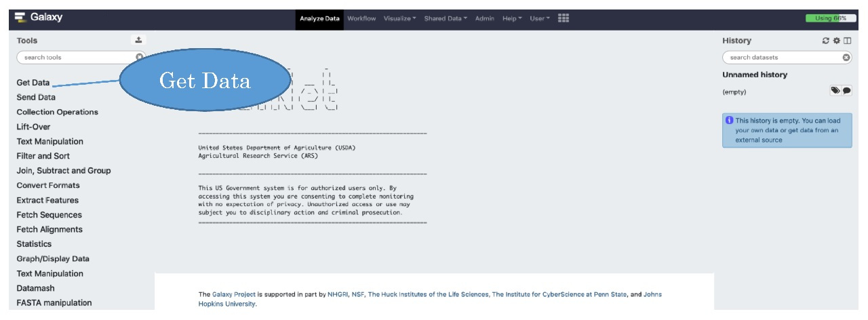The height and width of the screenshot is (320, 868).
Task: Open the Galaxy Project link
Action: pyautogui.click(x=234, y=294)
